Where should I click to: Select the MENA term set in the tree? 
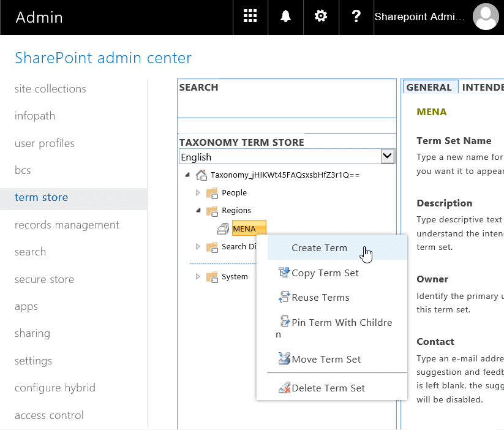coord(245,228)
